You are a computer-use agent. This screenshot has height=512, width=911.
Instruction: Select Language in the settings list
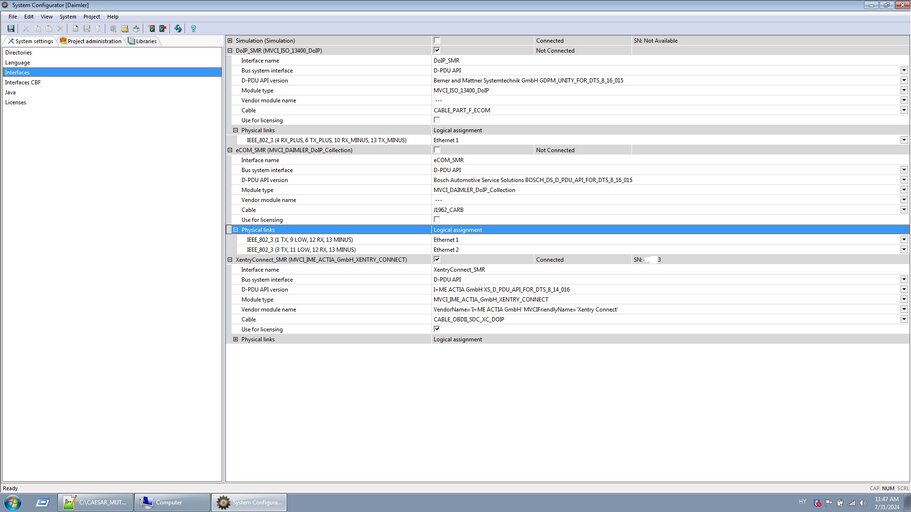click(112, 62)
